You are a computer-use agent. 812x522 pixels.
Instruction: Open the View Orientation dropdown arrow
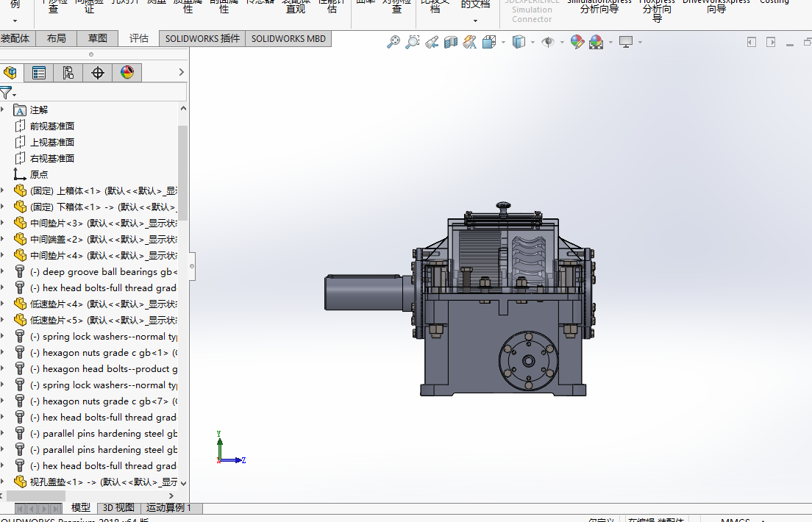point(503,42)
